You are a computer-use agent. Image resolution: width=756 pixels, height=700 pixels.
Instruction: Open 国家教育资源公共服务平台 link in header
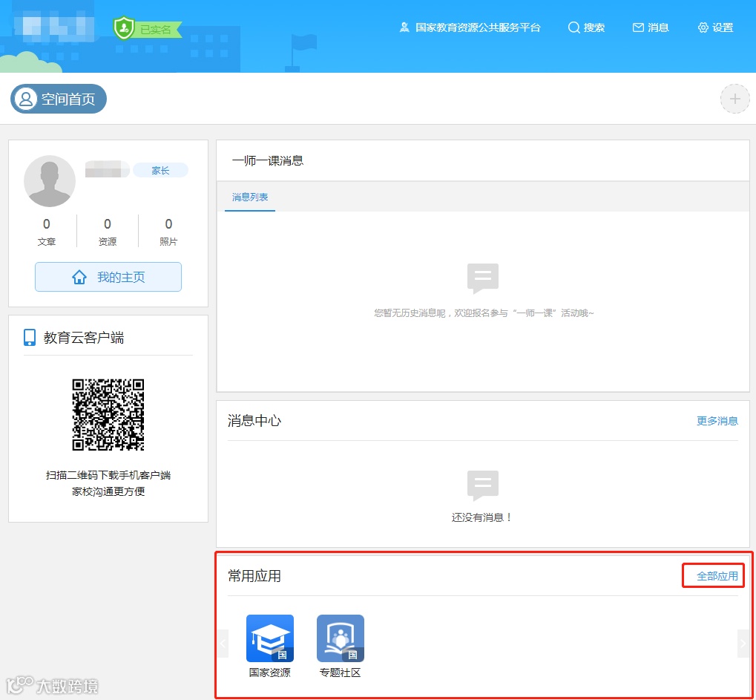point(477,27)
